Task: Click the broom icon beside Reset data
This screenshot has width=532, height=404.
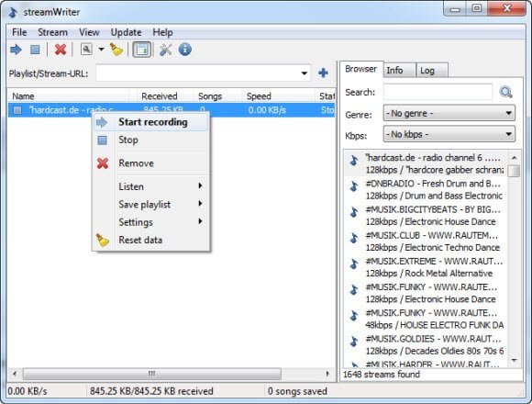Action: (103, 240)
